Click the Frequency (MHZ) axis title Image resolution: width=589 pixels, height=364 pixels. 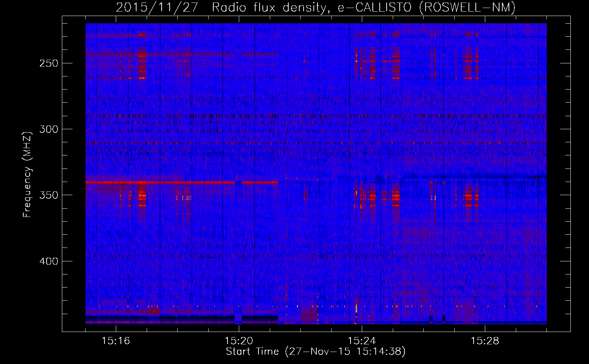click(x=27, y=174)
